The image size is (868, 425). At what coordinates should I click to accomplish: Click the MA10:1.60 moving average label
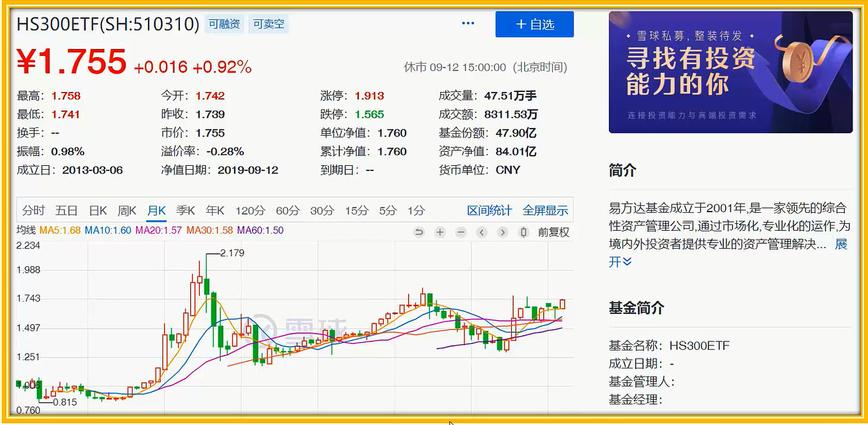point(107,230)
